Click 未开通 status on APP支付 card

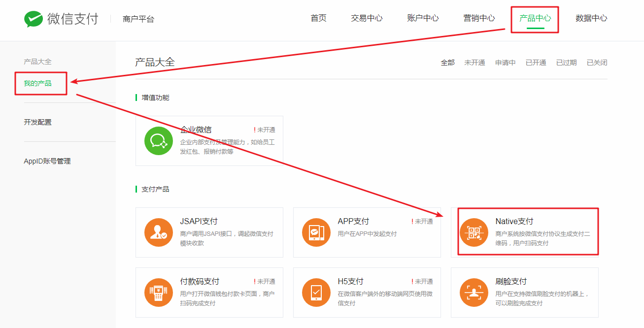point(422,222)
